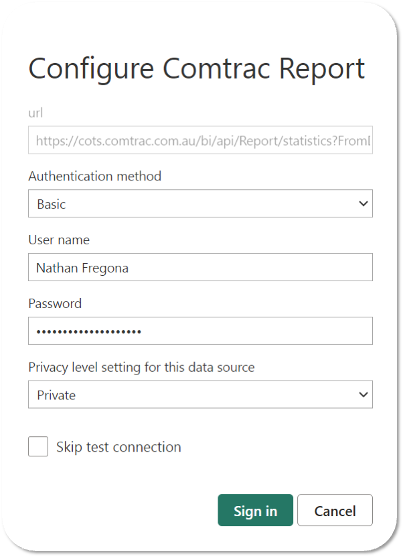The image size is (404, 558).
Task: Focus the Password input field
Action: (200, 331)
